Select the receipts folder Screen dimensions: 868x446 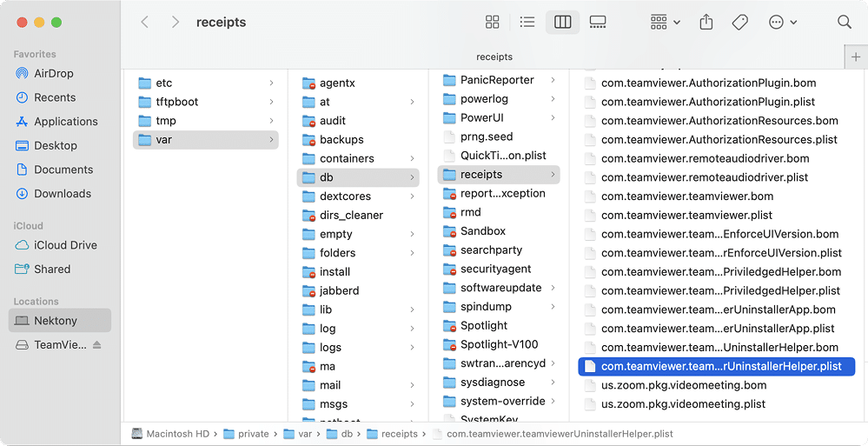click(x=498, y=175)
